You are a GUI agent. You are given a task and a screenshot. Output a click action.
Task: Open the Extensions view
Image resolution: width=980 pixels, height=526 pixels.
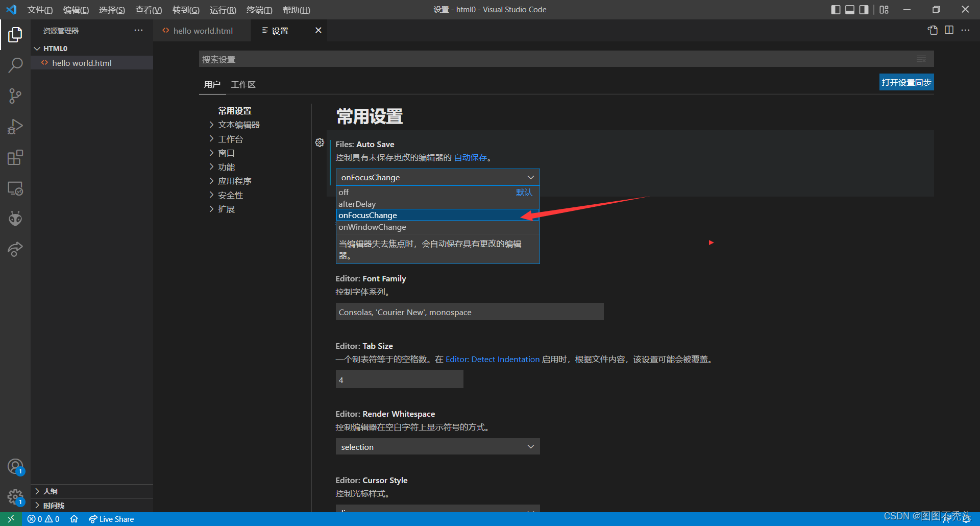pos(15,157)
